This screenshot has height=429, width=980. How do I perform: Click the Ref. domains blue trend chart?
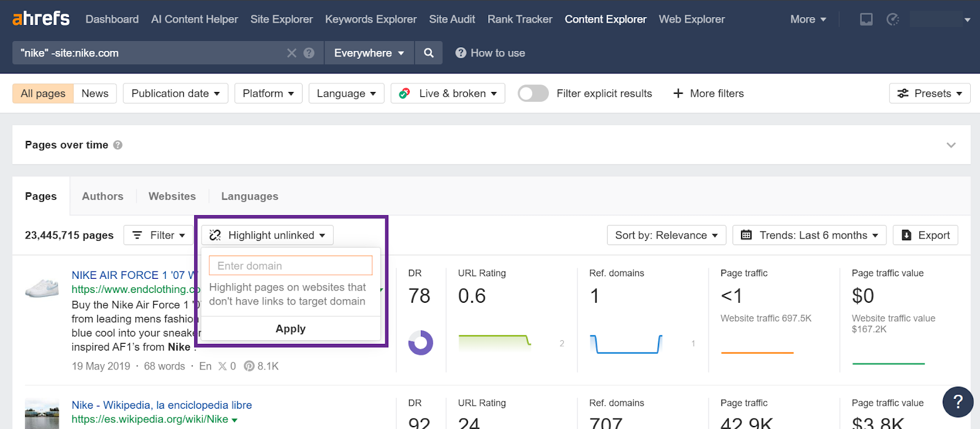[x=626, y=344]
